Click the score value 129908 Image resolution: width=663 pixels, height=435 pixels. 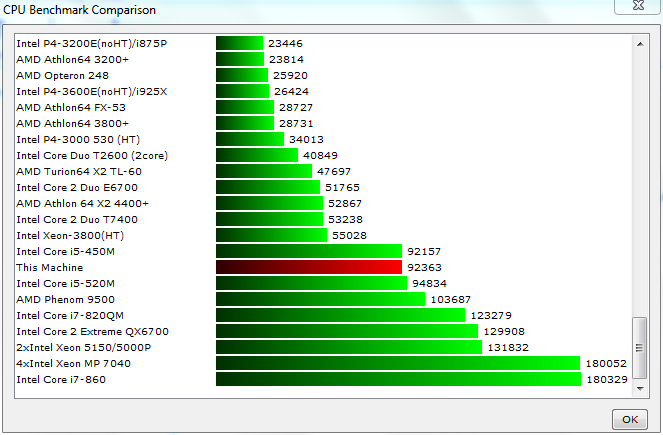[504, 331]
